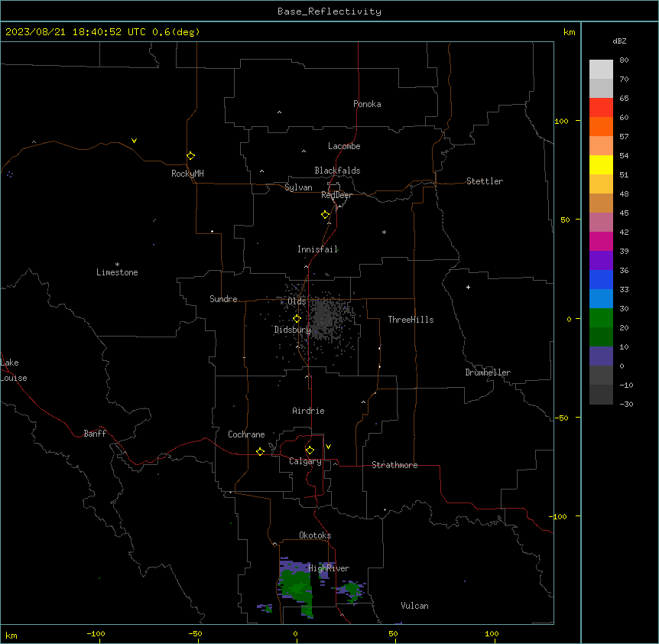This screenshot has width=659, height=644.
Task: Click the HighRiver label
Action: click(x=329, y=568)
